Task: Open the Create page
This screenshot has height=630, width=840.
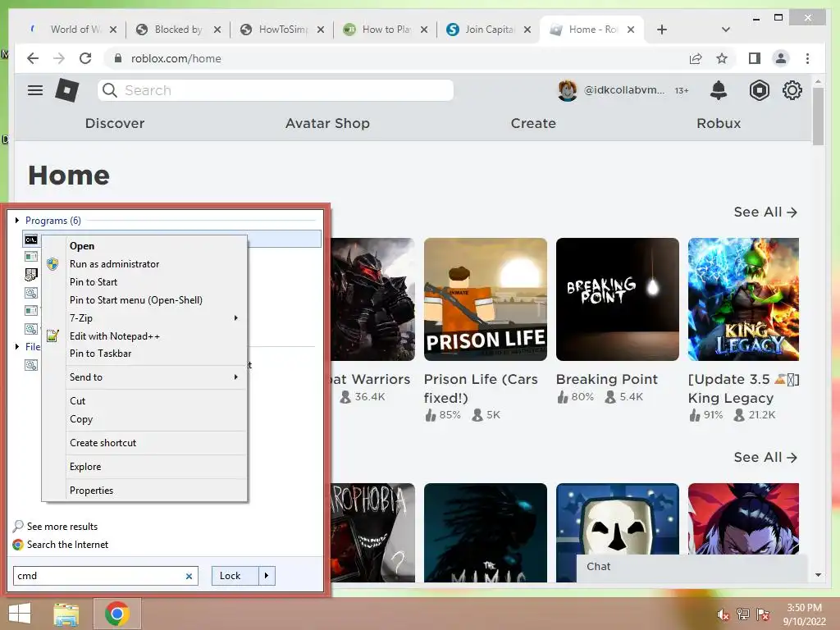Action: (533, 123)
